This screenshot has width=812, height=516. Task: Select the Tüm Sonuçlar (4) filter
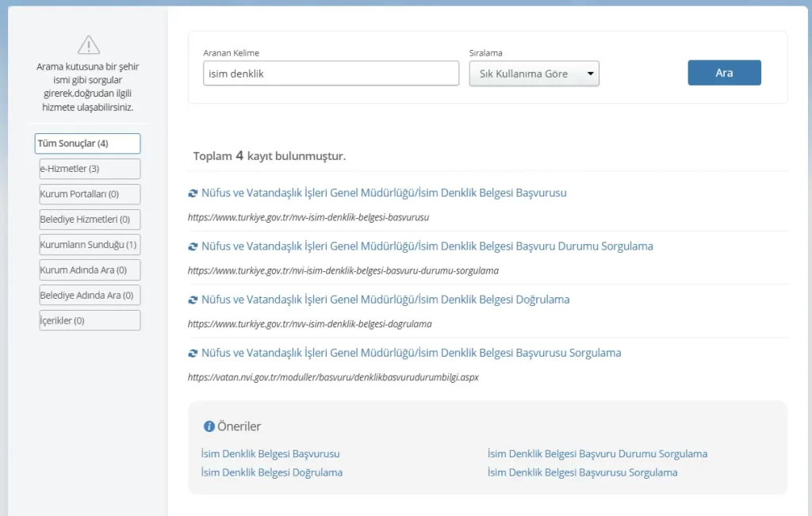(x=88, y=143)
